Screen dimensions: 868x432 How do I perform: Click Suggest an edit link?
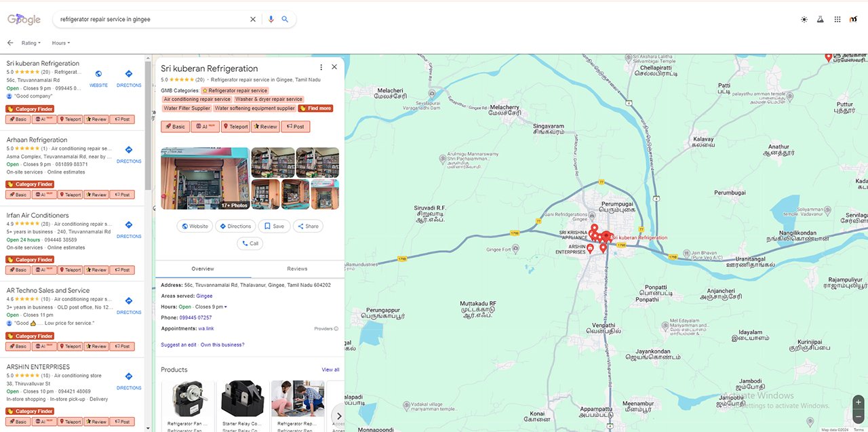point(178,345)
